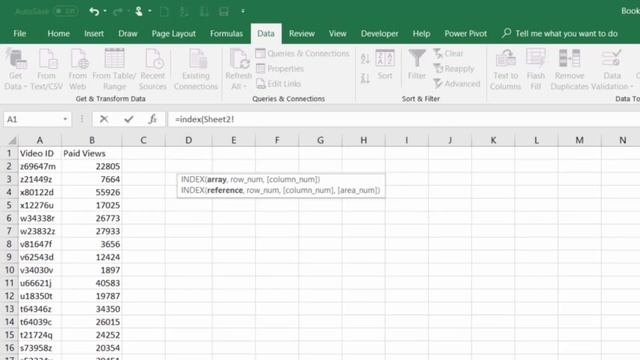Image resolution: width=640 pixels, height=360 pixels.
Task: Toggle the Filter funnel button
Action: click(417, 64)
